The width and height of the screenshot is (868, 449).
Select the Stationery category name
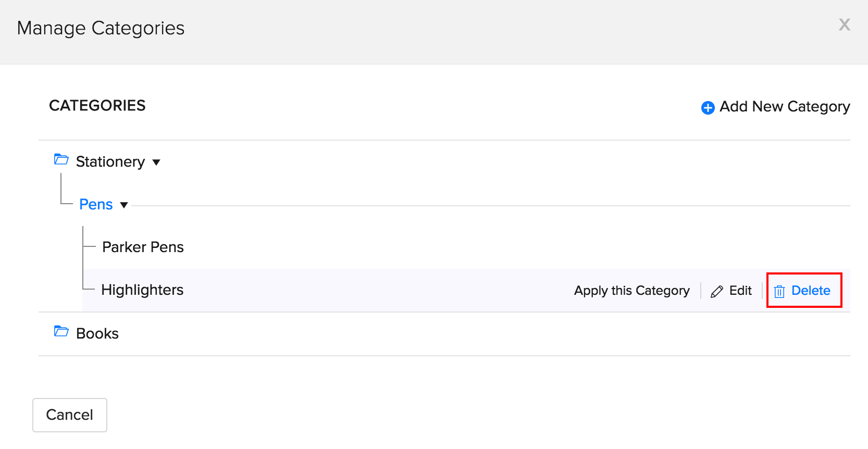coord(110,162)
